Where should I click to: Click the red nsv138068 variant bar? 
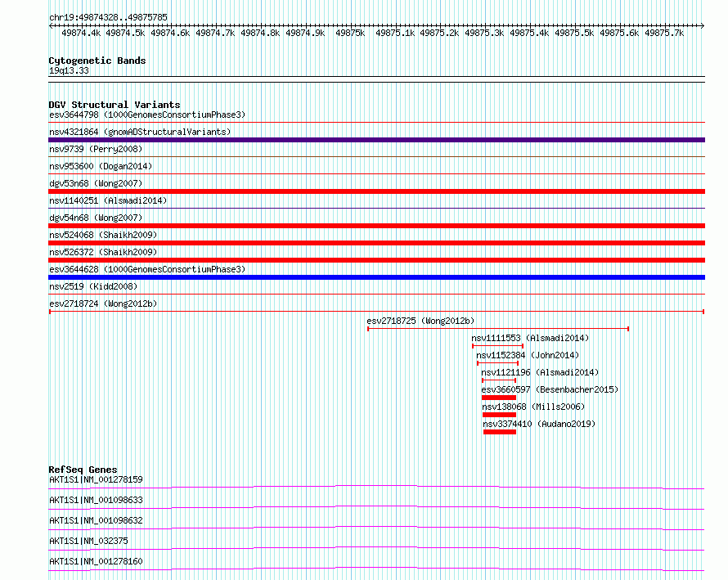(499, 415)
